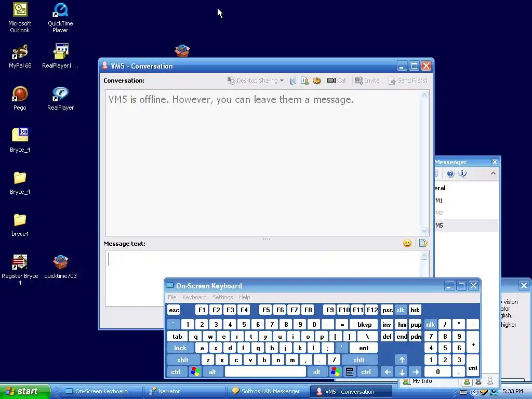
Task: Open the Windows start menu
Action: pyautogui.click(x=25, y=391)
